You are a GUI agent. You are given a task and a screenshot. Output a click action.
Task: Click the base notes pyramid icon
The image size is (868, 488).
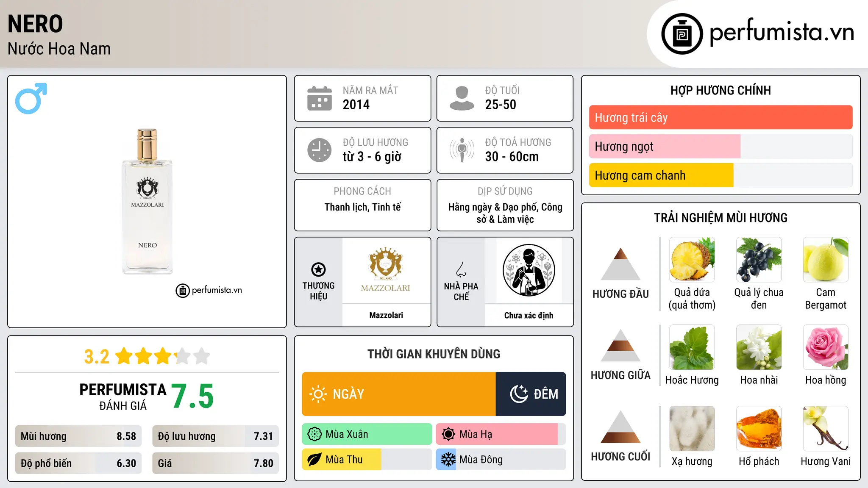pyautogui.click(x=620, y=427)
